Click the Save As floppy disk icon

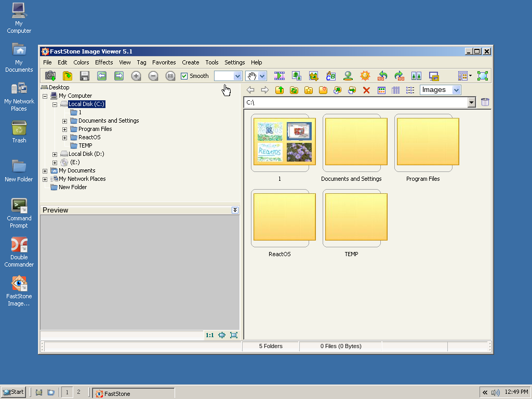point(85,76)
